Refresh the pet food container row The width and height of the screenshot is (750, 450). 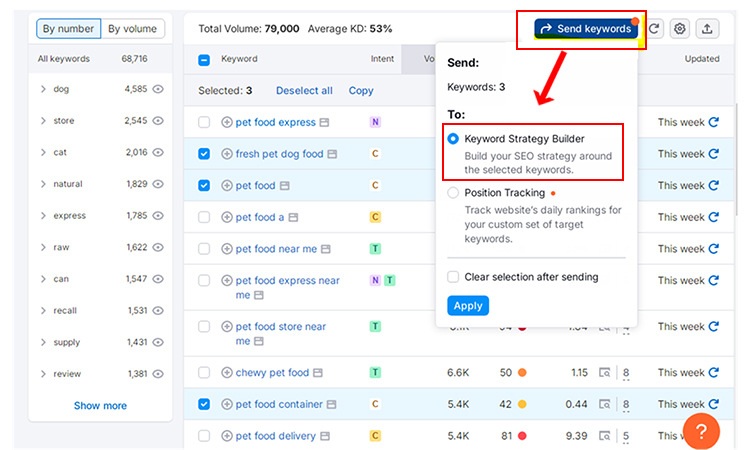pos(713,404)
